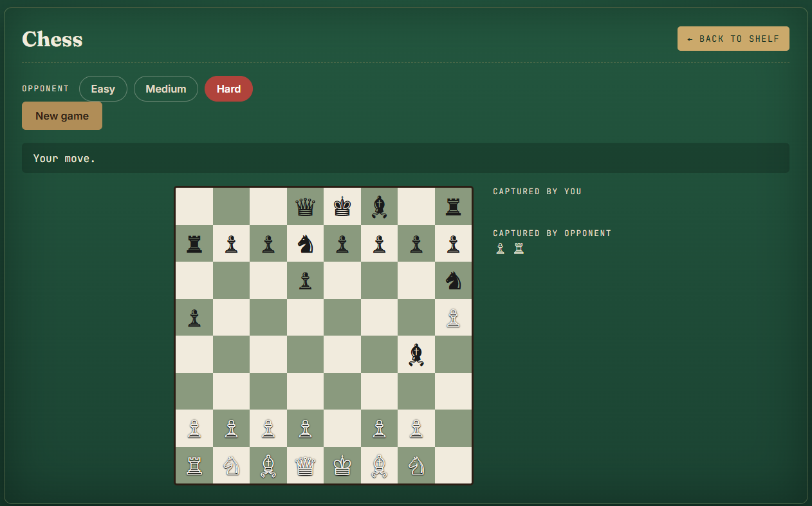Viewport: 812px width, 506px height.
Task: Select the white bishop on f1
Action: (x=380, y=465)
